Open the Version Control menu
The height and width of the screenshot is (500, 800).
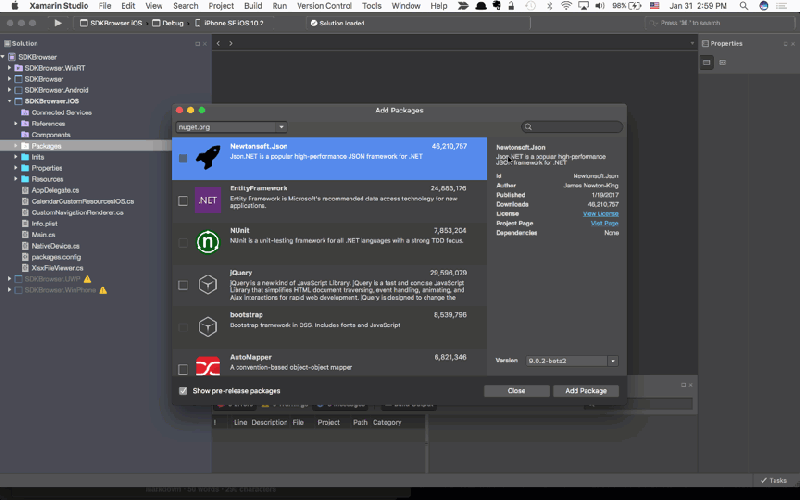pos(324,6)
